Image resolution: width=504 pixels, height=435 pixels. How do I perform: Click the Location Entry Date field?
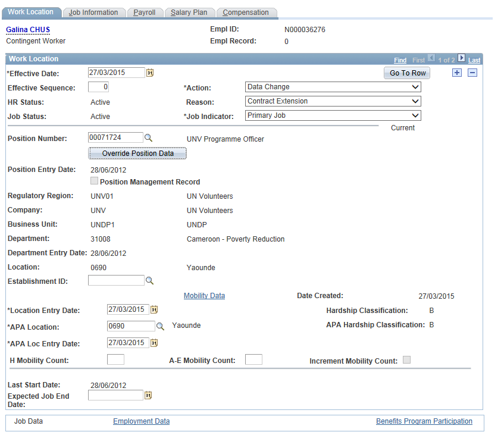(x=128, y=309)
